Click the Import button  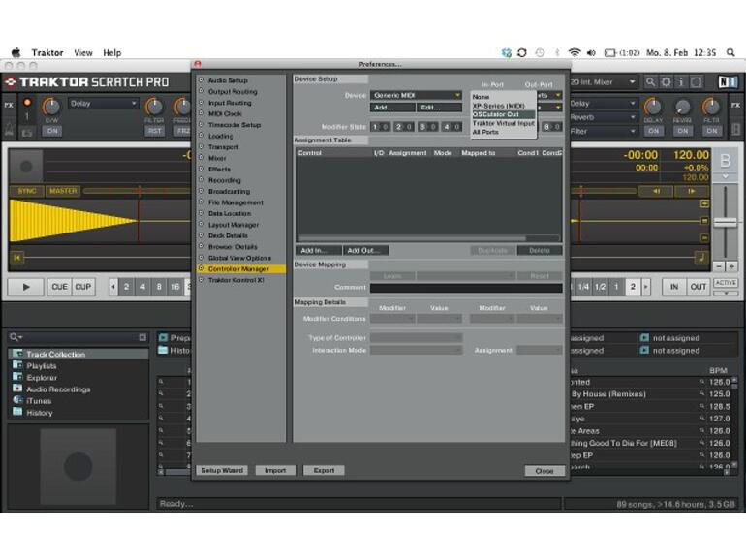(x=275, y=470)
